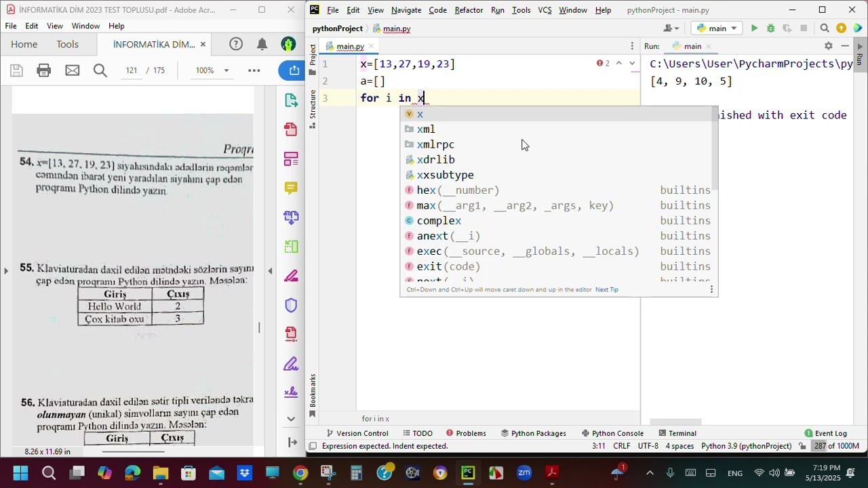This screenshot has height=488, width=868.
Task: Choose the 'xdrlib' completion suggestion
Action: tap(559, 160)
